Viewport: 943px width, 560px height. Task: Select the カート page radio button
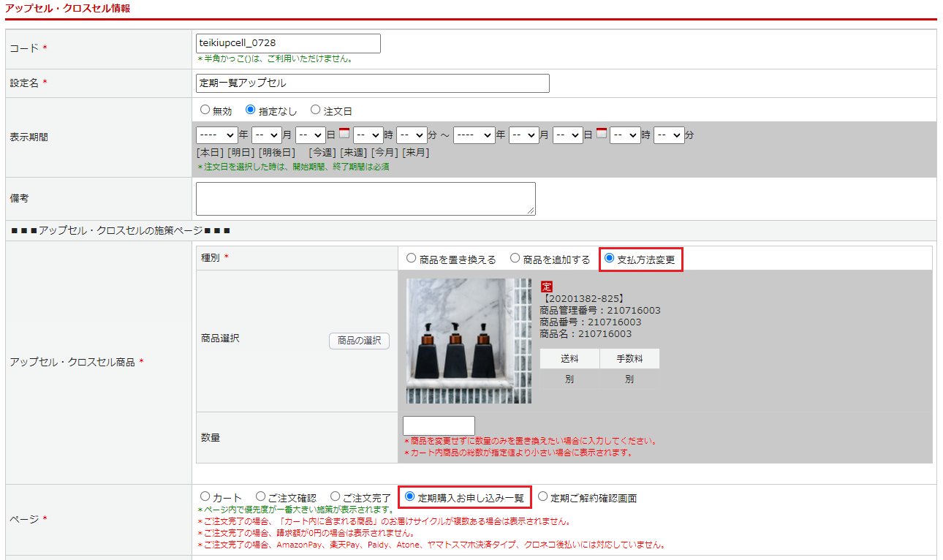pyautogui.click(x=205, y=497)
